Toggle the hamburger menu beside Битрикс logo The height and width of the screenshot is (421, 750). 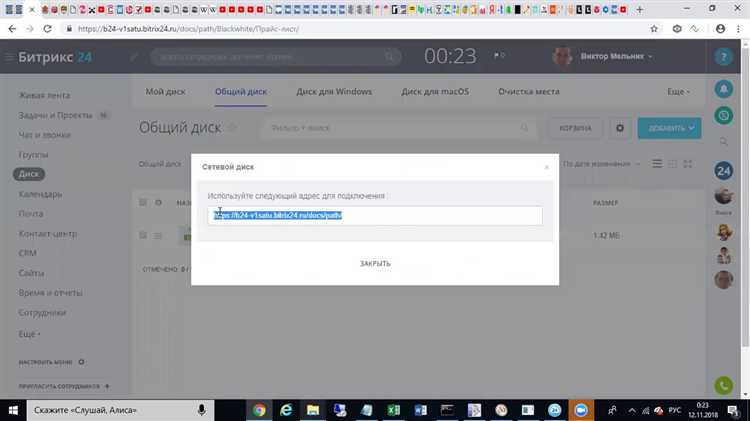(x=9, y=57)
